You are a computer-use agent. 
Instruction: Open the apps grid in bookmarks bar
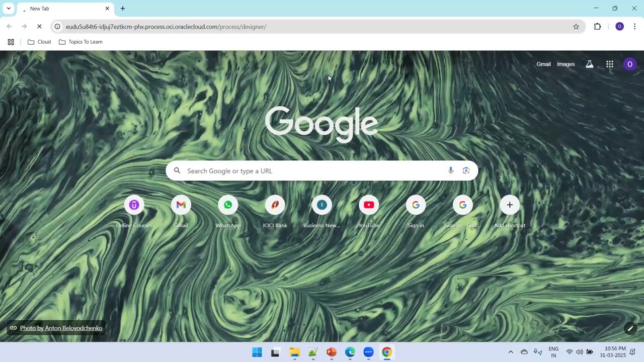pos(11,42)
